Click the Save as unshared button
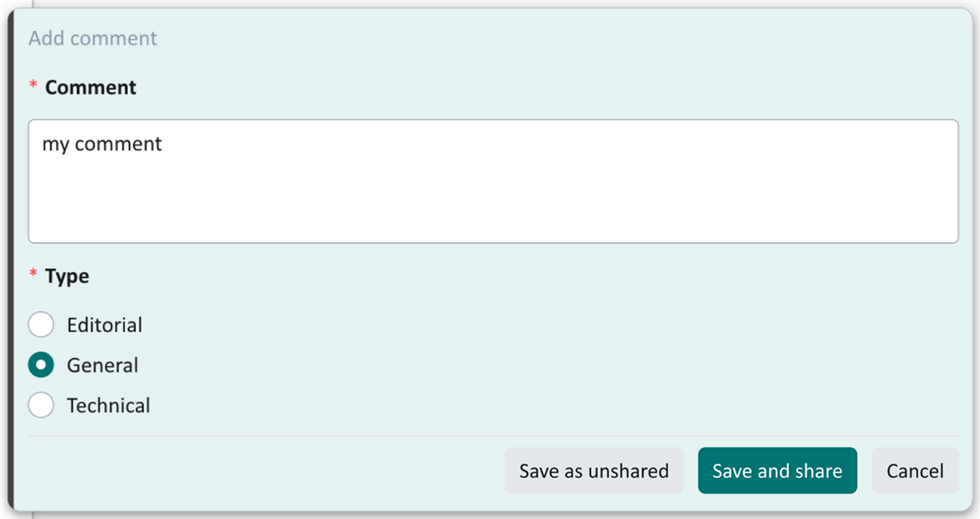Image resolution: width=980 pixels, height=519 pixels. point(594,471)
